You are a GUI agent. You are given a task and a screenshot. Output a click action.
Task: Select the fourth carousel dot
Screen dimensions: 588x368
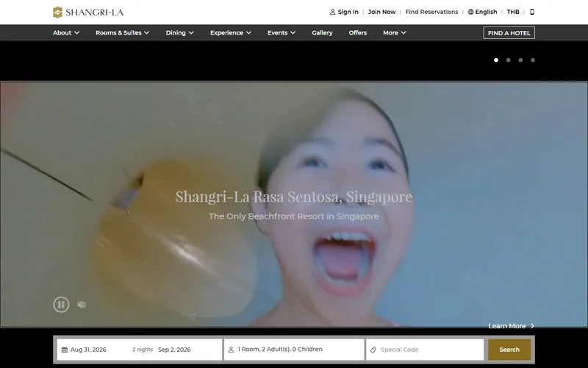[533, 60]
